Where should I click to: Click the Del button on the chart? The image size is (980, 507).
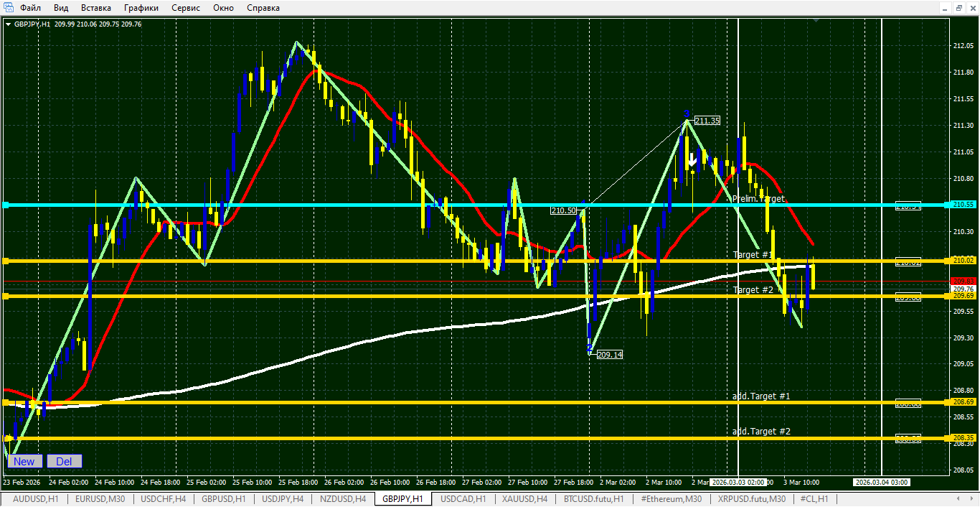coord(64,461)
